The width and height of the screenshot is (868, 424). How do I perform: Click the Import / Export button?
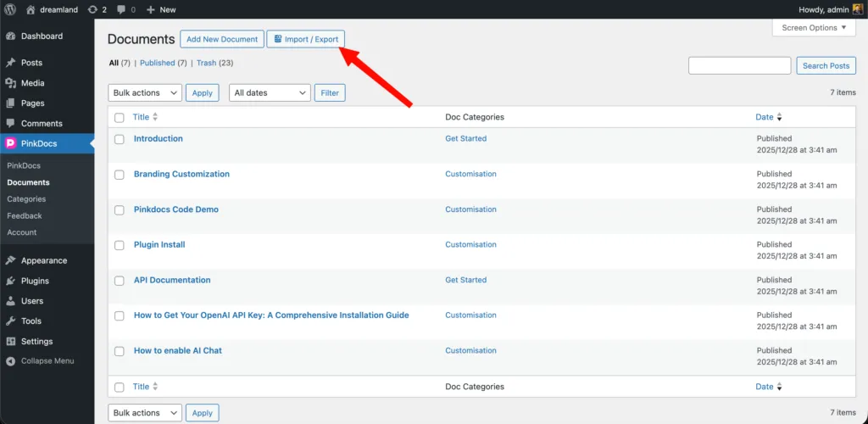306,39
